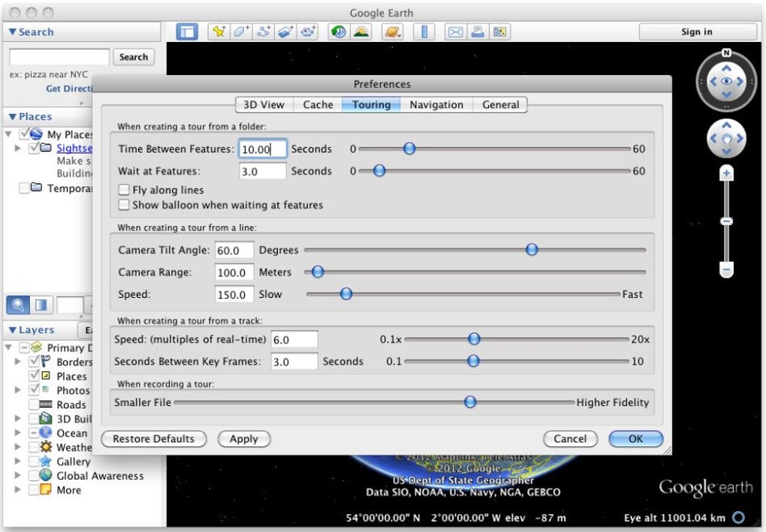Viewport: 766px width, 532px height.
Task: Click the Email envelope toolbar icon
Action: (x=455, y=32)
